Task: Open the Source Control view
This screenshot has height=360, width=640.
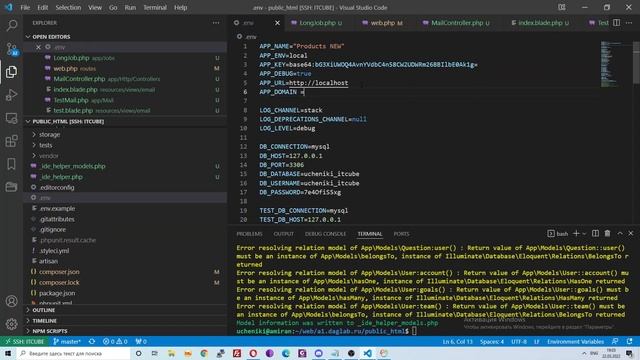Action: [11, 49]
